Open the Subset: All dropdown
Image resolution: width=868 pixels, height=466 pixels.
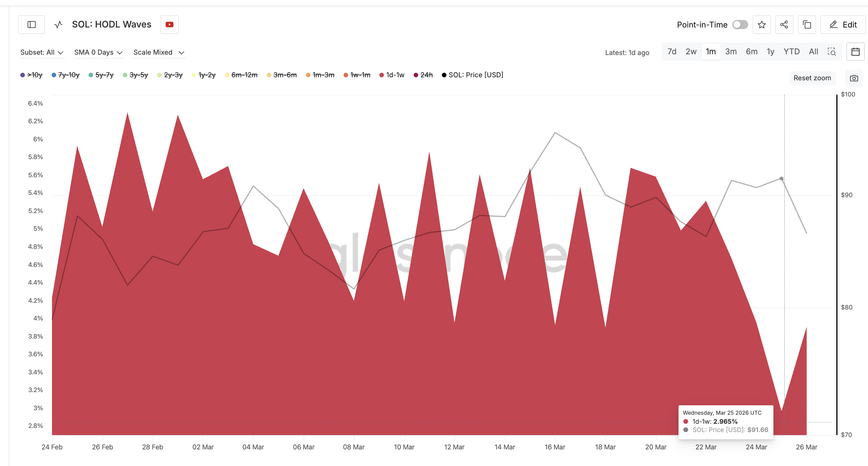point(43,52)
